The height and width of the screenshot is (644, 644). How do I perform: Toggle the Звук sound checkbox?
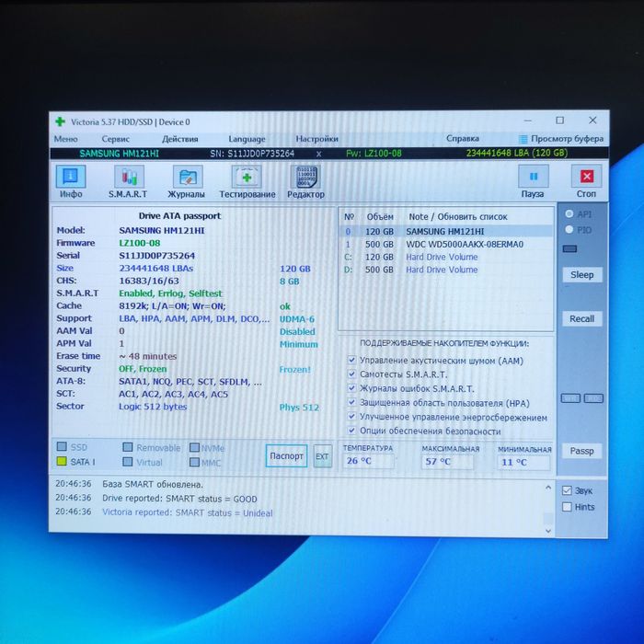(x=568, y=490)
